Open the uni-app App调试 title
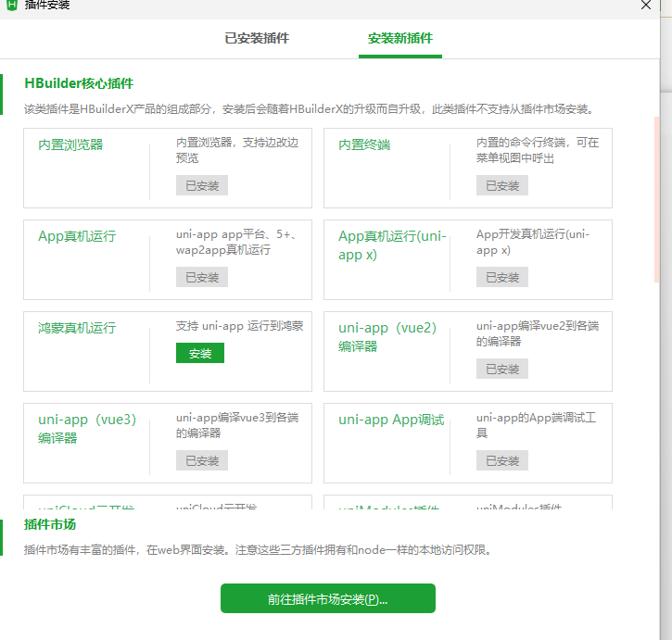Screen dimensions: 672x640 391,420
